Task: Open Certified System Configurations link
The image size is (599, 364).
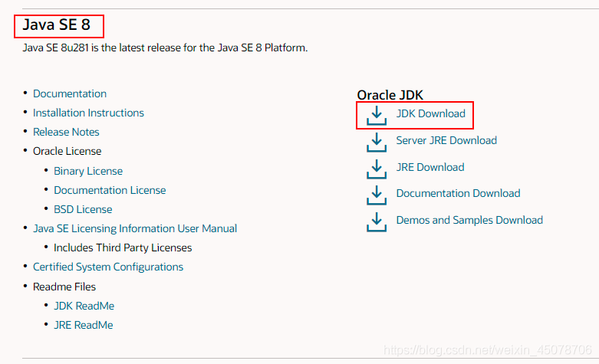Action: (x=108, y=267)
